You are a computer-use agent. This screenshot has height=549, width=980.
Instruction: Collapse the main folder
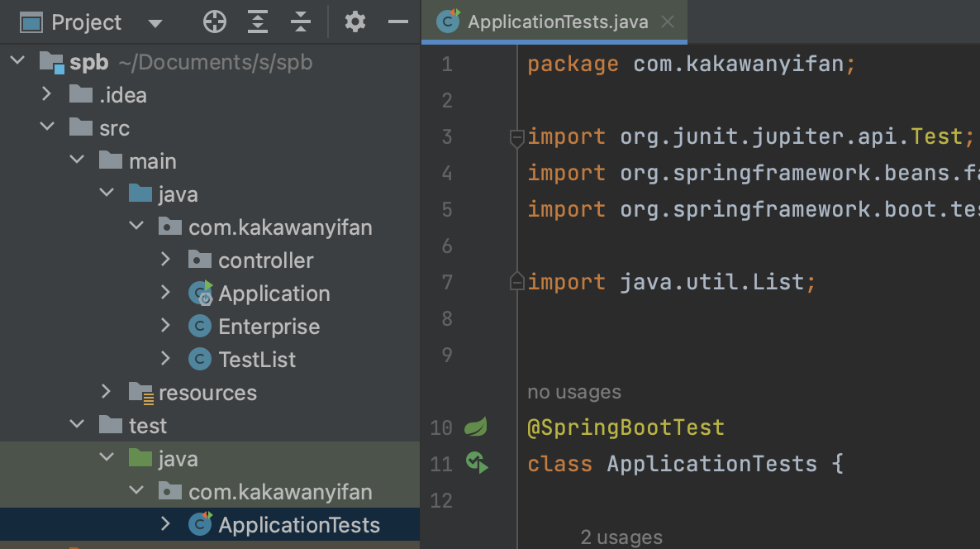[78, 161]
